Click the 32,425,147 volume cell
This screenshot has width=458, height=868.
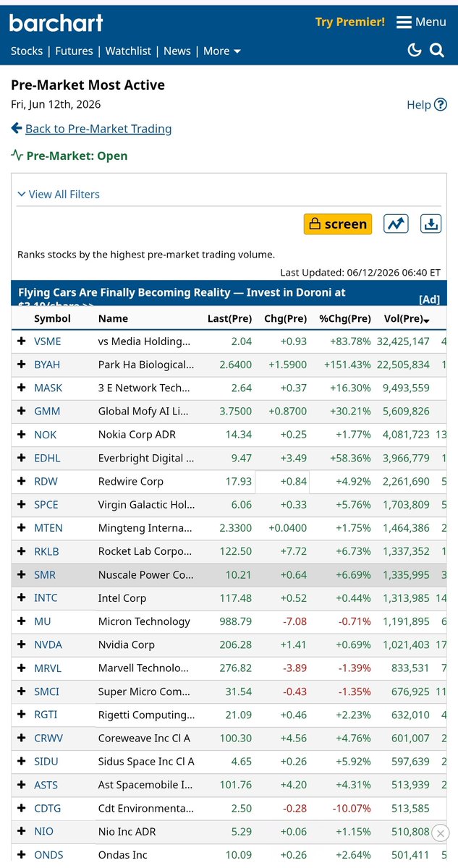pos(402,341)
